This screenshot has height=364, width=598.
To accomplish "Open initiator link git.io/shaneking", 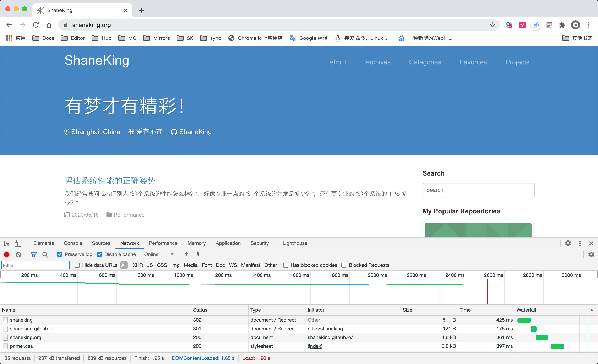I will click(325, 329).
